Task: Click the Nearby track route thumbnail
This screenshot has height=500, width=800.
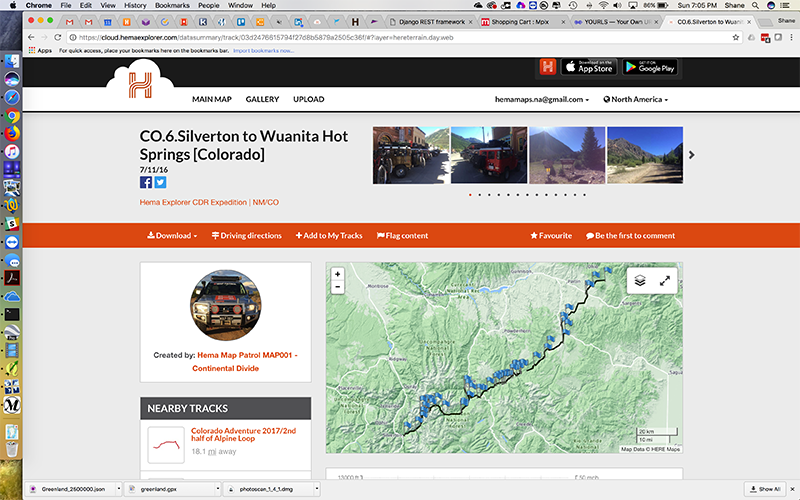Action: click(x=166, y=445)
